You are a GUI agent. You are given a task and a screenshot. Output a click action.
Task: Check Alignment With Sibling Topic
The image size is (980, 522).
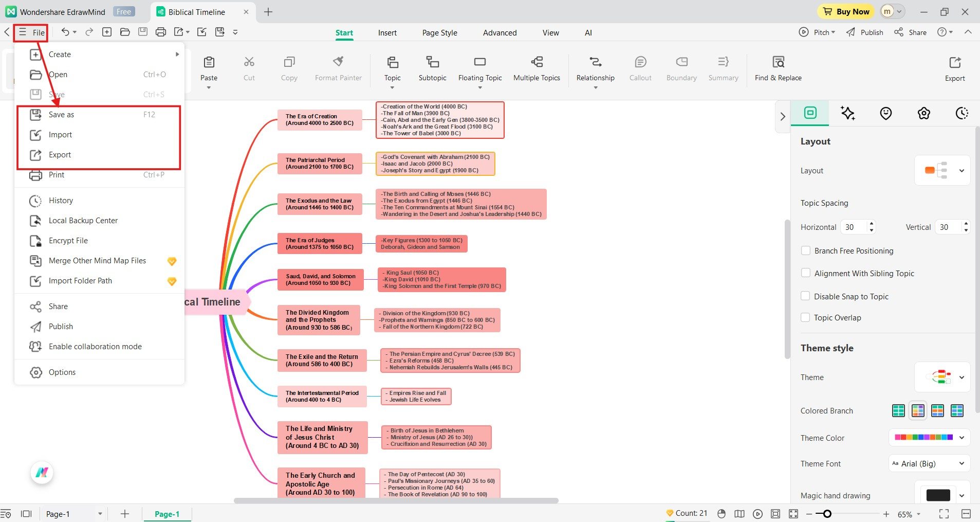(806, 273)
